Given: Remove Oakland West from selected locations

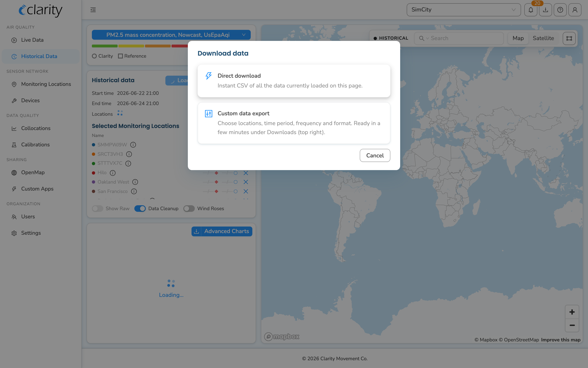Looking at the screenshot, I should [x=246, y=182].
